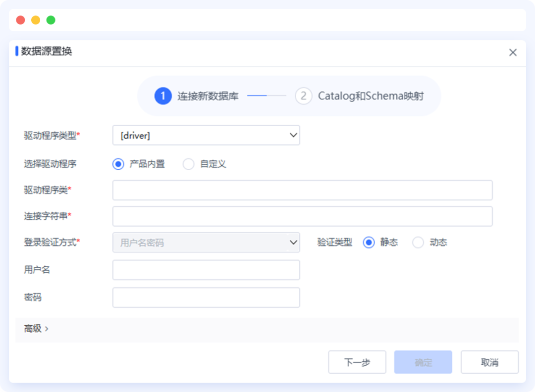Open the 登录验证方式 dropdown
535x392 pixels.
(206, 242)
